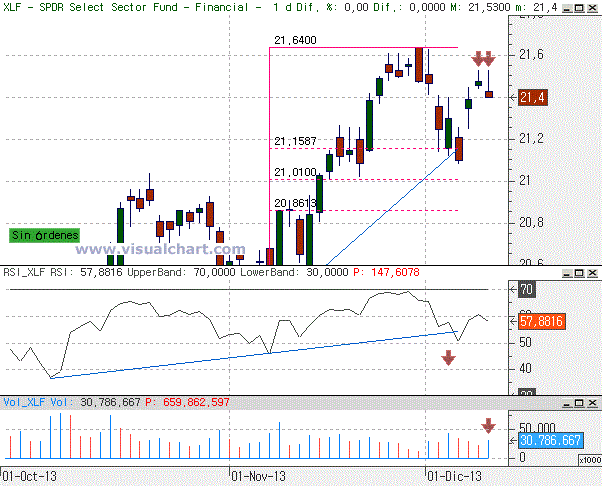Screen dimensions: 602x486
Task: Maximize the RSI_XLF indicator panel
Action: pos(580,273)
